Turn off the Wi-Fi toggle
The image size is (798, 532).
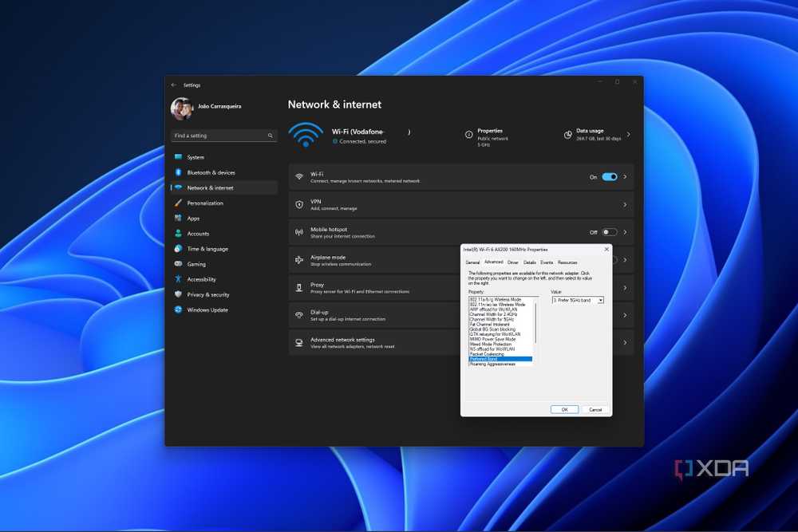pyautogui.click(x=610, y=177)
